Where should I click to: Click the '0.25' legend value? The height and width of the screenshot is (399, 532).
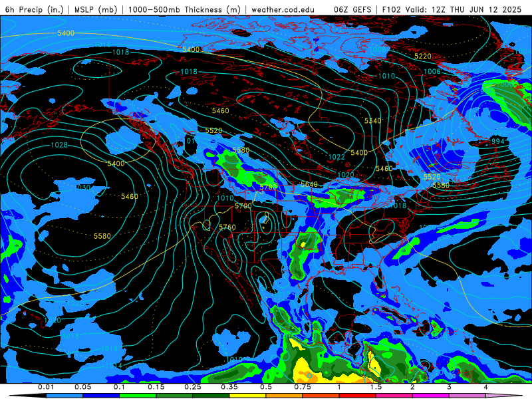(x=192, y=387)
